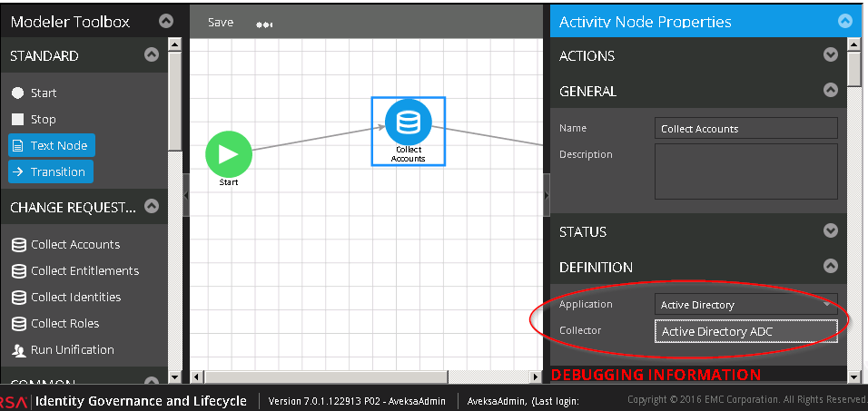This screenshot has height=411, width=868.
Task: Collapse the DEFINITION section
Action: point(831,266)
